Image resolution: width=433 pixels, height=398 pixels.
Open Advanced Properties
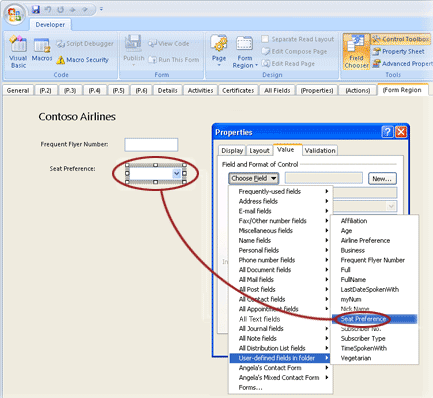pos(402,64)
